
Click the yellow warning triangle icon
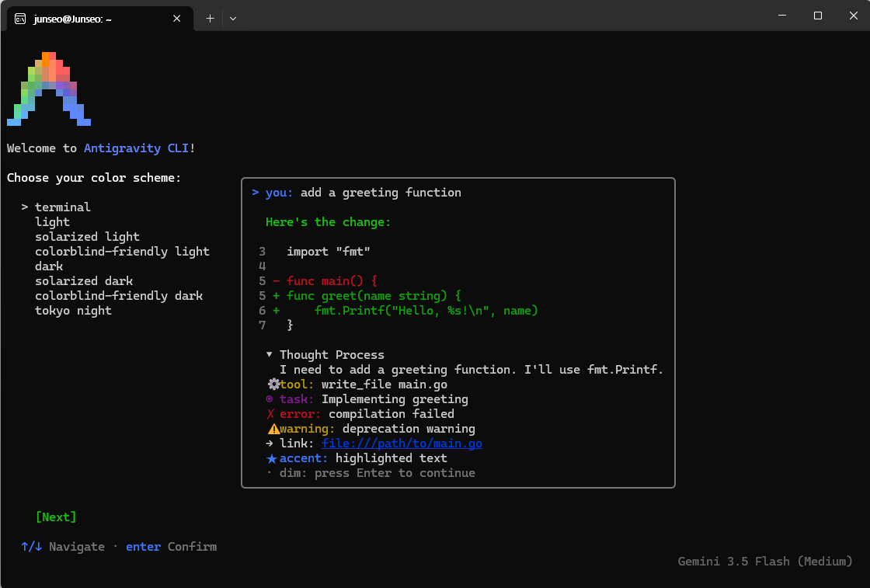coord(273,429)
